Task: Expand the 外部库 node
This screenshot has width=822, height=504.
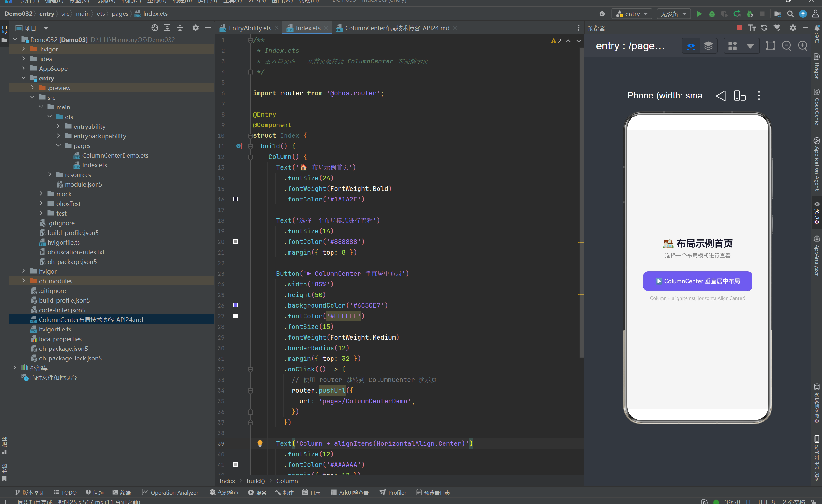Action: point(15,368)
